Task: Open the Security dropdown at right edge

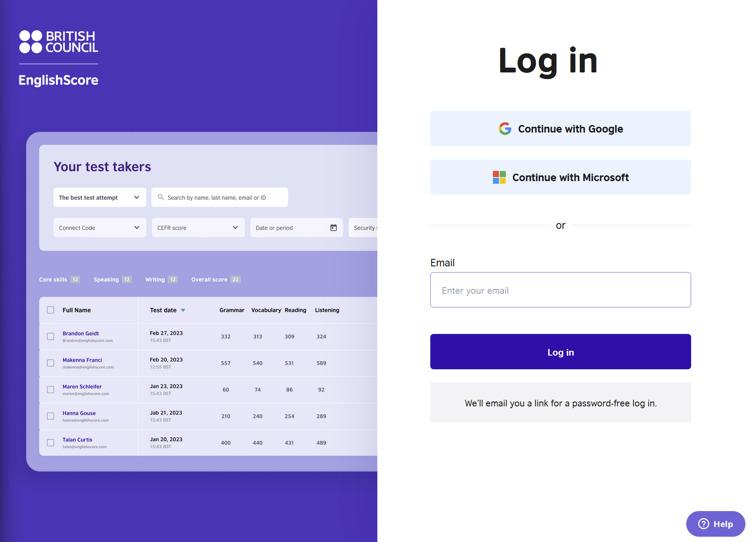Action: pos(363,227)
